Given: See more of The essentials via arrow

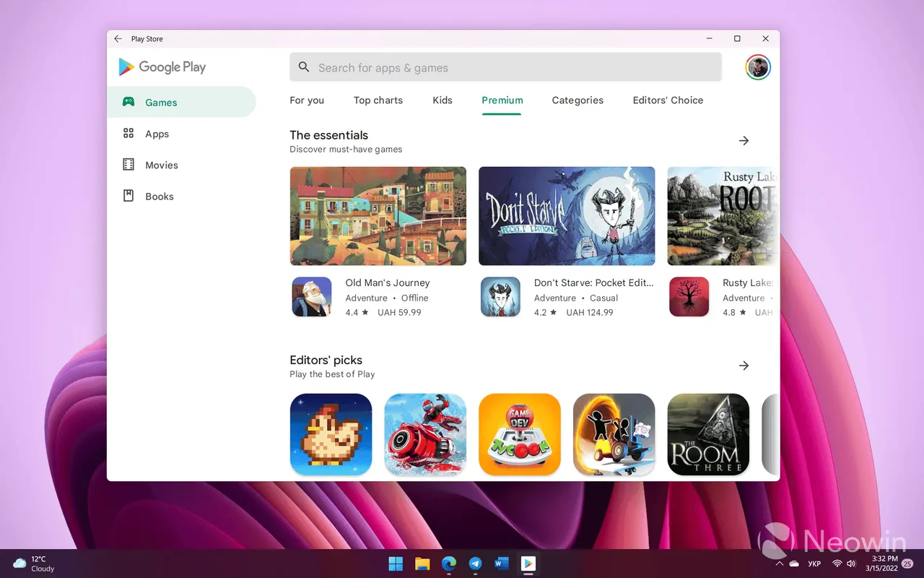Looking at the screenshot, I should point(744,140).
